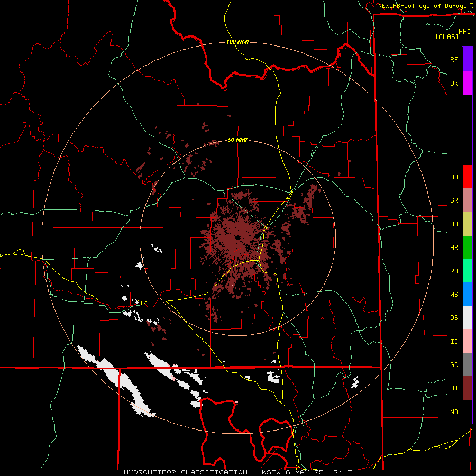
Task: Click the HR legend label
Action: click(454, 248)
